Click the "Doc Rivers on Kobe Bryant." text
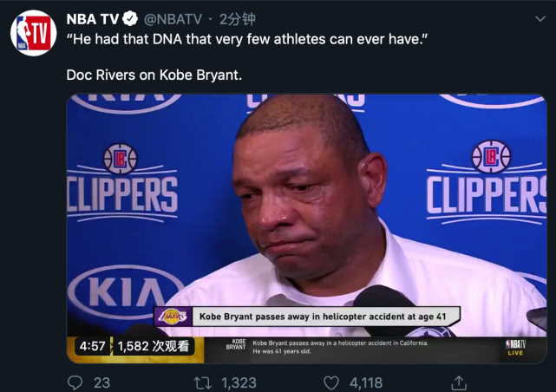 pyautogui.click(x=154, y=75)
